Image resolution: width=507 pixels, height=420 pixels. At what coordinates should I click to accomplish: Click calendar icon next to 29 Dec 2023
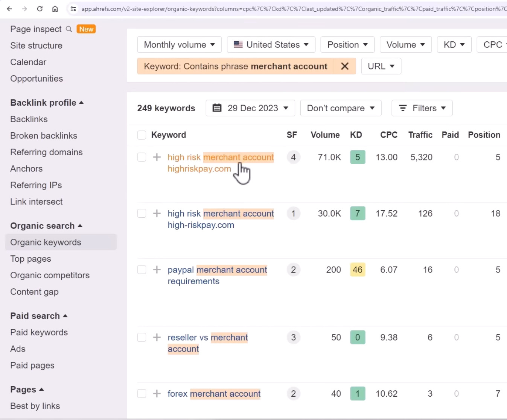217,108
